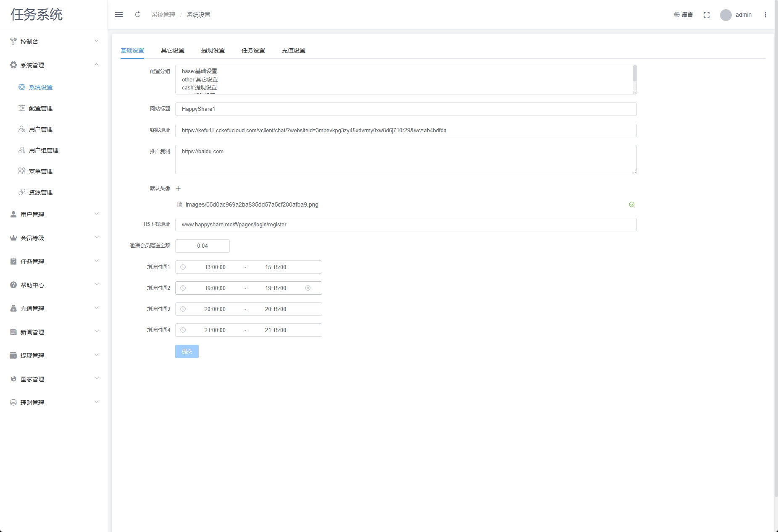
Task: Expand the 用户管理 sidebar section
Action: [54, 215]
